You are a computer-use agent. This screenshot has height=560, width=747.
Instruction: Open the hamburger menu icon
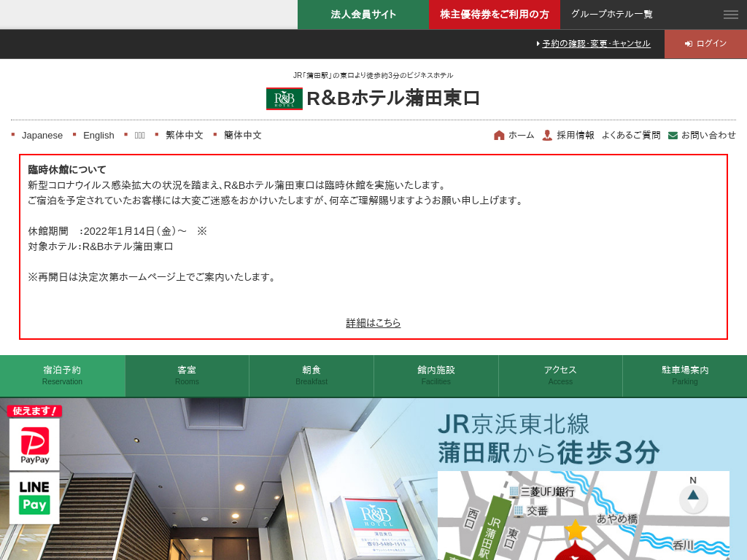coord(730,15)
